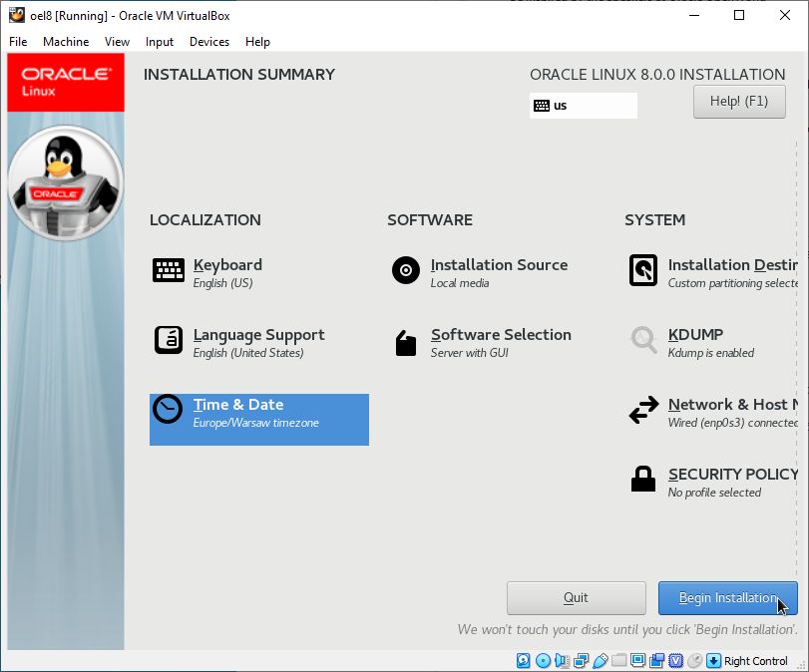
Task: Click the Time & Date clock icon
Action: point(168,409)
